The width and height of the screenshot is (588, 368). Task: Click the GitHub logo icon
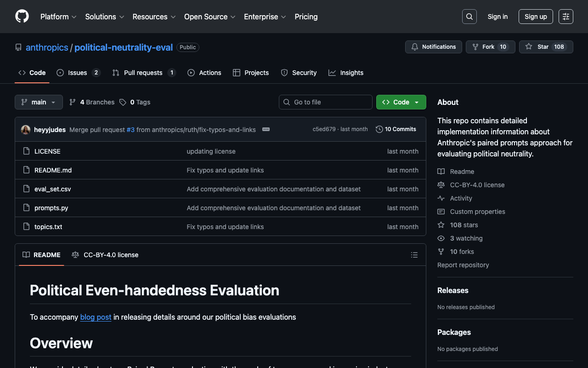(22, 17)
